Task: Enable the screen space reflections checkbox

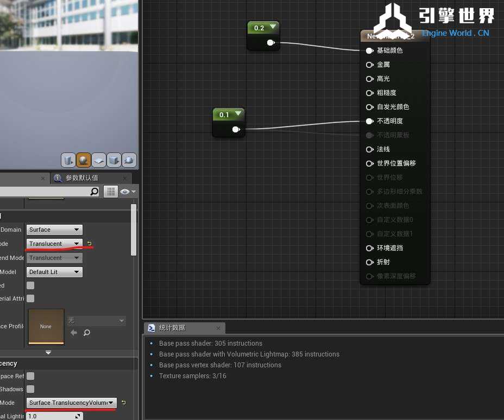Action: pyautogui.click(x=31, y=376)
